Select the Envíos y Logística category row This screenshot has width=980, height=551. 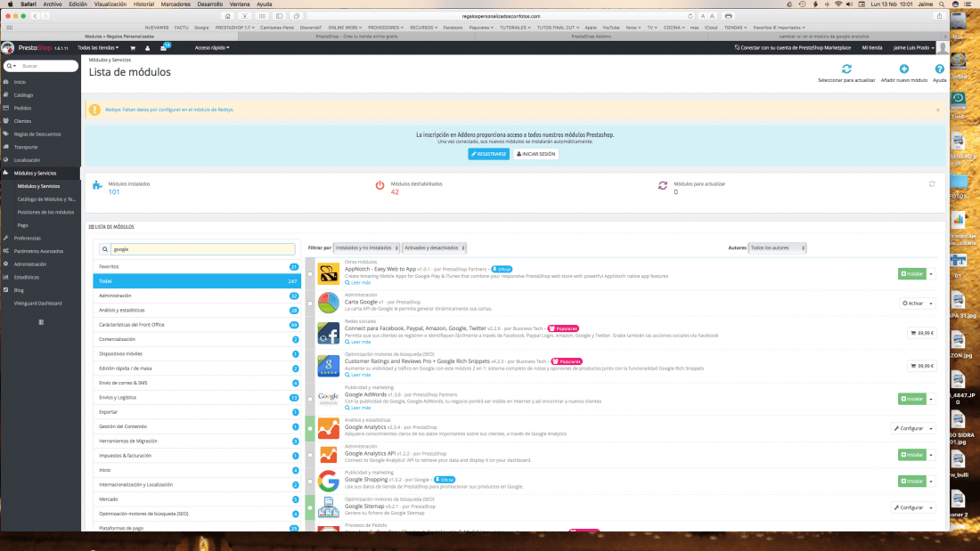point(197,397)
